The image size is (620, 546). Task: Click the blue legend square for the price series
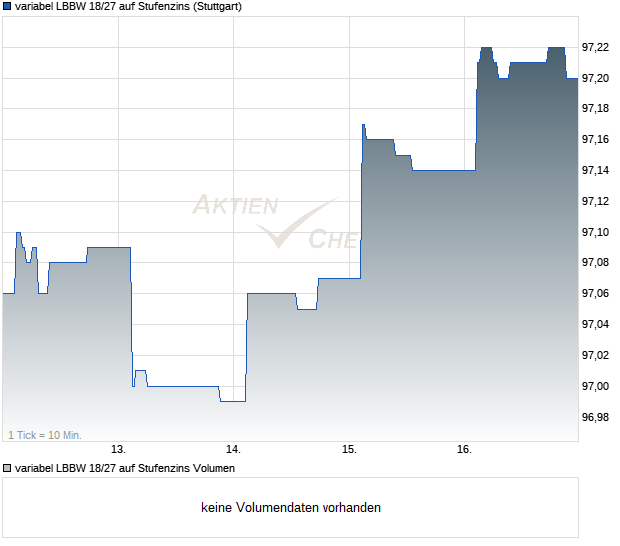point(7,6)
